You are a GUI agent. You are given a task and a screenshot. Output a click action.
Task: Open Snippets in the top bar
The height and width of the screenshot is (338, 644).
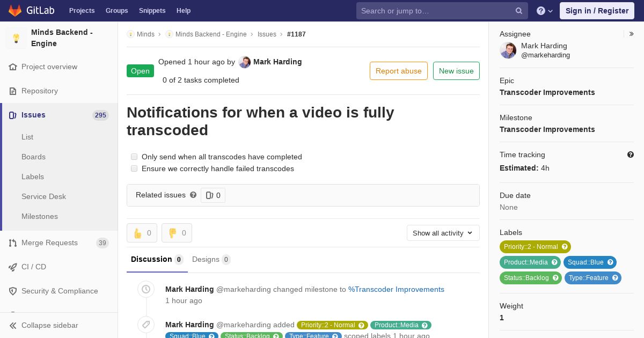coord(152,11)
